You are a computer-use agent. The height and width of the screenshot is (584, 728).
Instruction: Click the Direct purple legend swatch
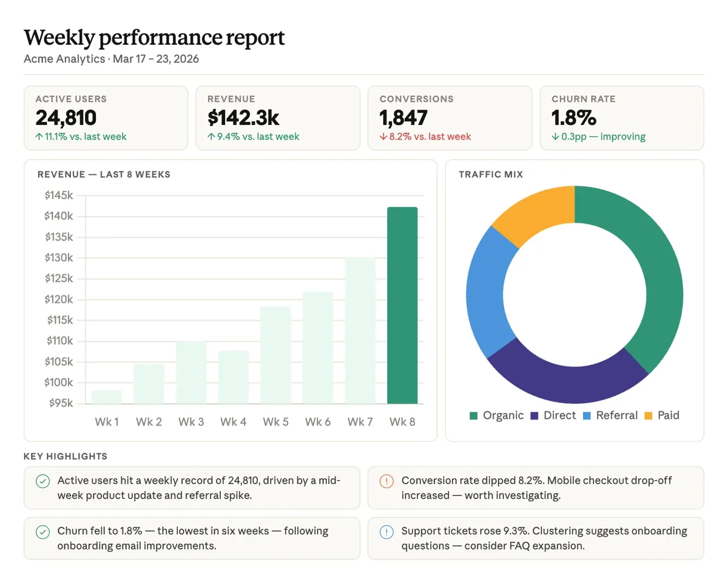(x=534, y=416)
